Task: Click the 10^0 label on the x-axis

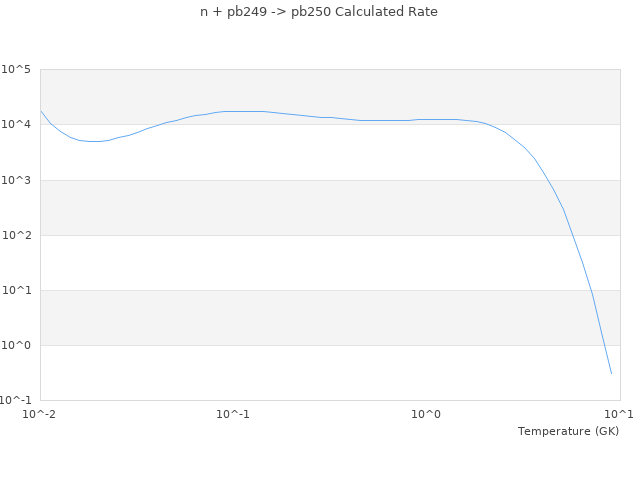Action: [427, 414]
